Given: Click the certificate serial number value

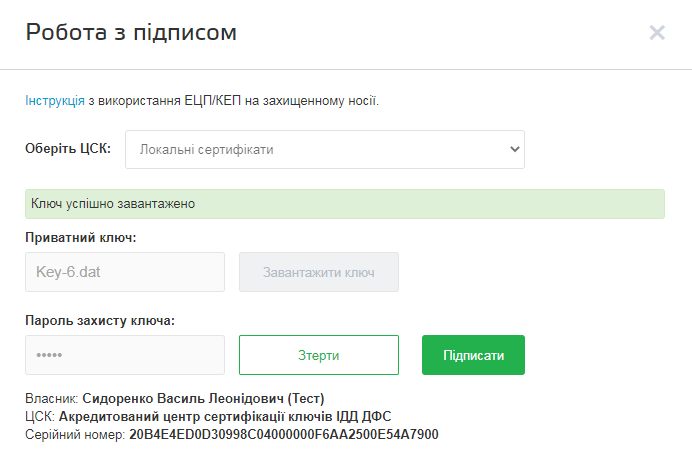Looking at the screenshot, I should coord(283,435).
